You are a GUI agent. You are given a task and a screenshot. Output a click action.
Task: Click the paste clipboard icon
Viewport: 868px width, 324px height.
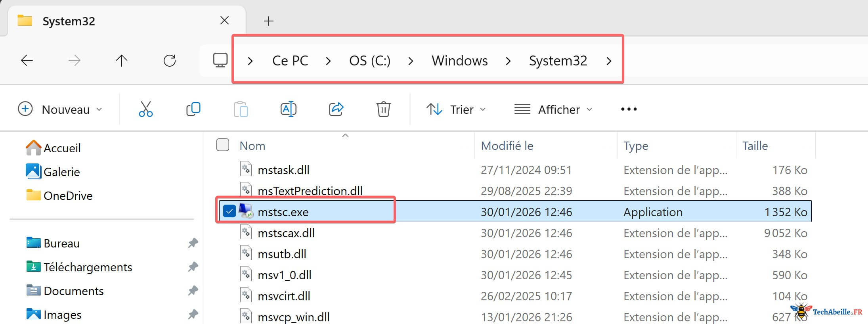(x=241, y=109)
